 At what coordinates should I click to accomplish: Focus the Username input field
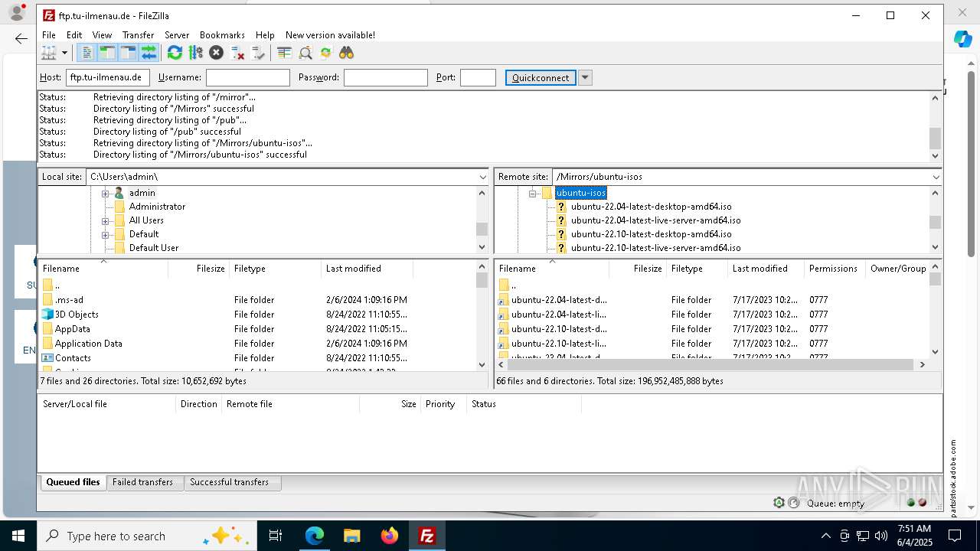pos(248,77)
